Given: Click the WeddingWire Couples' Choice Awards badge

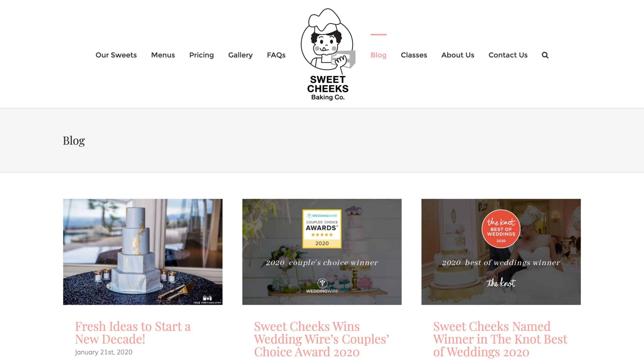Looking at the screenshot, I should click(x=322, y=229).
